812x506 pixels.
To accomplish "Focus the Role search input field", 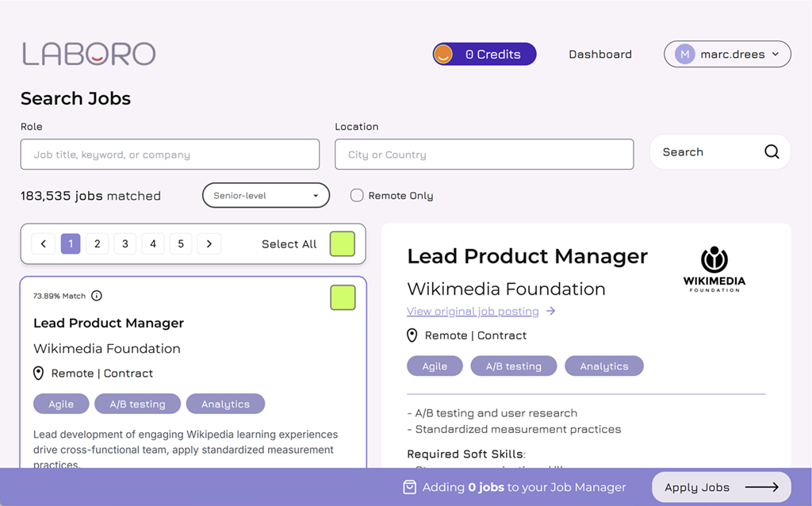I will tap(170, 155).
